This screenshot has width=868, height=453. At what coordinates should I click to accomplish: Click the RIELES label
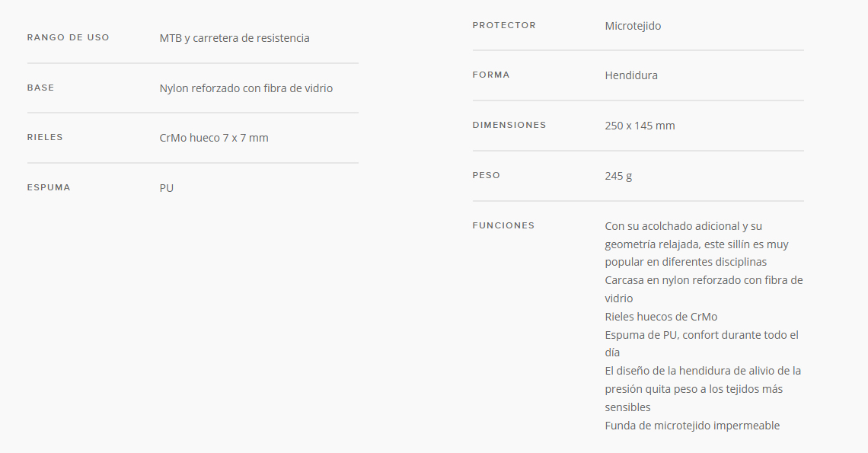(x=45, y=137)
